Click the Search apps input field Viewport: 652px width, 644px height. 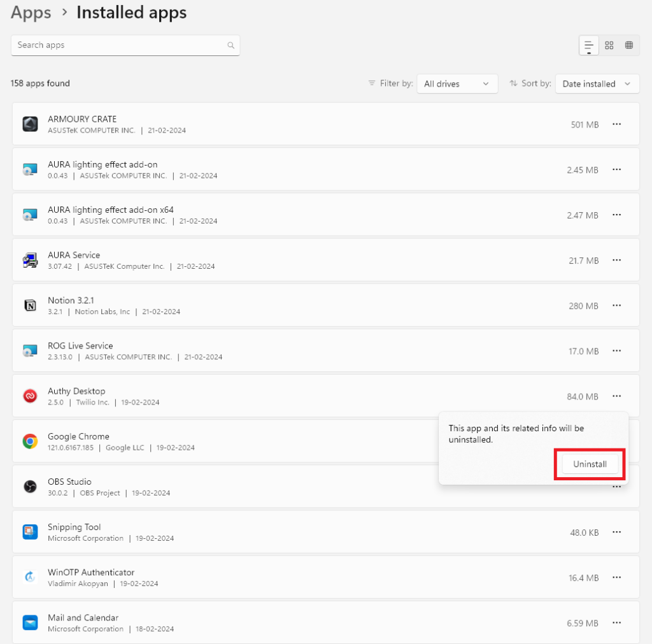(x=125, y=45)
